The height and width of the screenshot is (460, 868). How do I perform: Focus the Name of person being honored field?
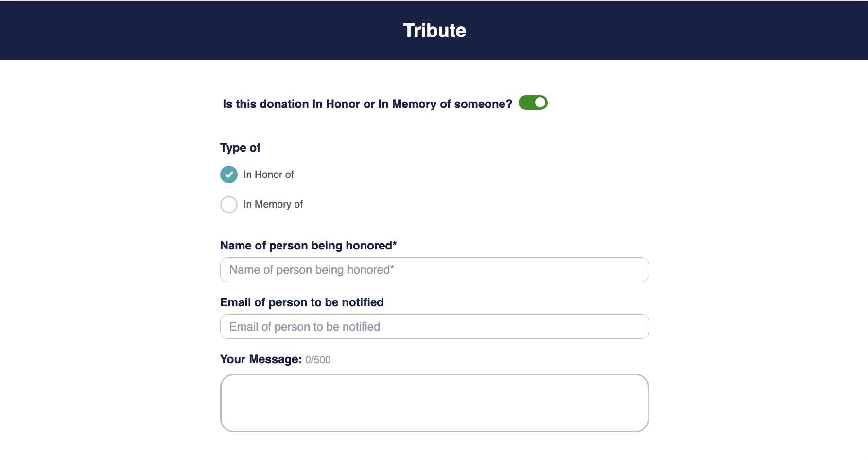[x=434, y=270]
